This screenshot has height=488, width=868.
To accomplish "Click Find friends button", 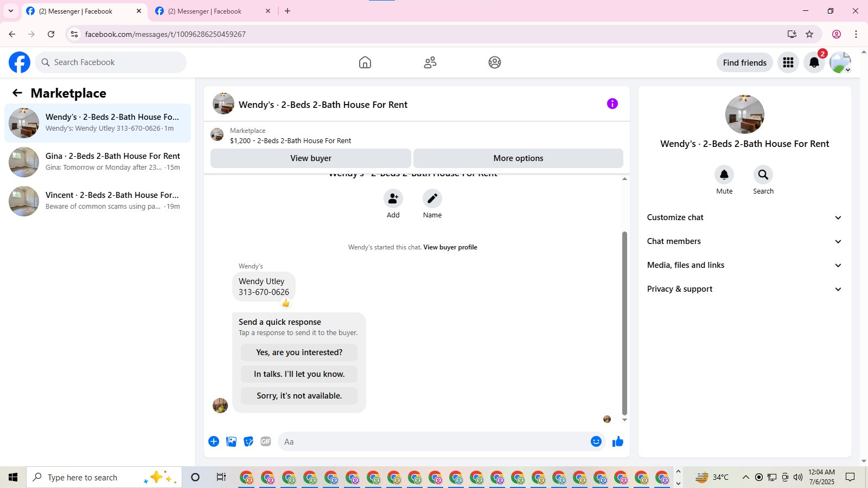I will [x=745, y=62].
